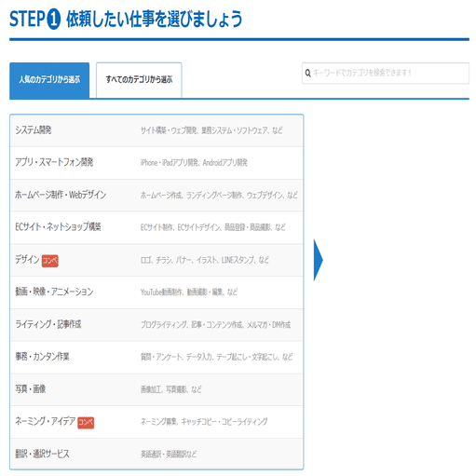This screenshot has height=476, width=476.
Task: Click description 'サイト構築・ウェブ開発、業務システム・ソフトウェア、など'
Action: [x=211, y=130]
